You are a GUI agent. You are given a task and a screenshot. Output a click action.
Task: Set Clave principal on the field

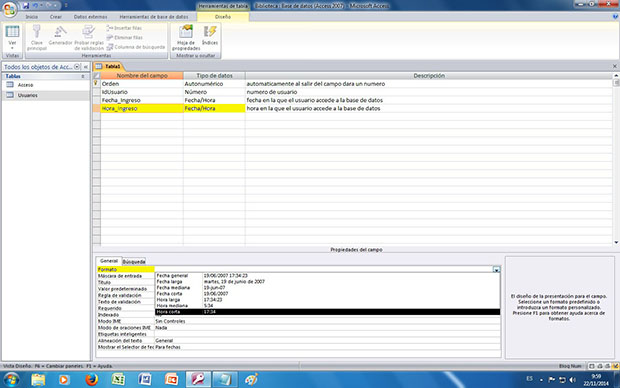(x=37, y=38)
